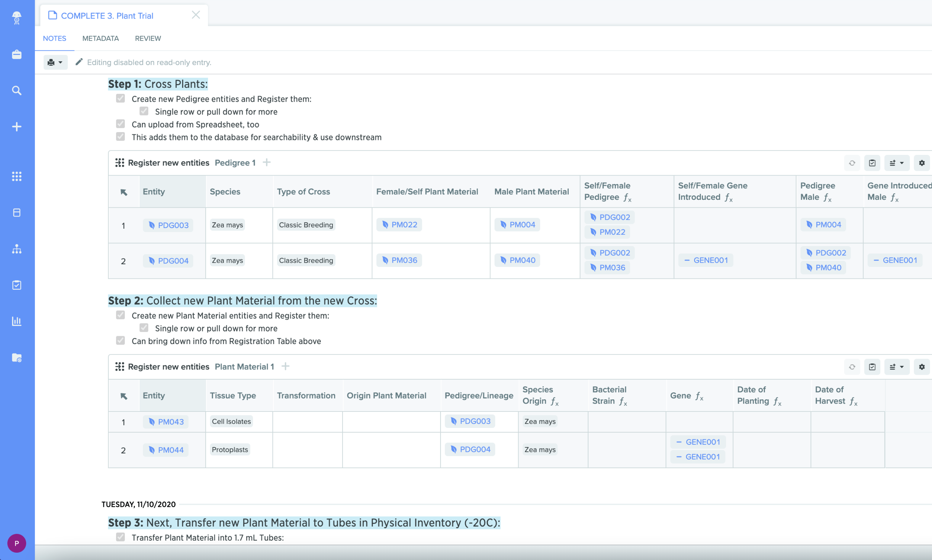The height and width of the screenshot is (560, 932).
Task: Refresh the Pedigree registration table
Action: pyautogui.click(x=852, y=163)
